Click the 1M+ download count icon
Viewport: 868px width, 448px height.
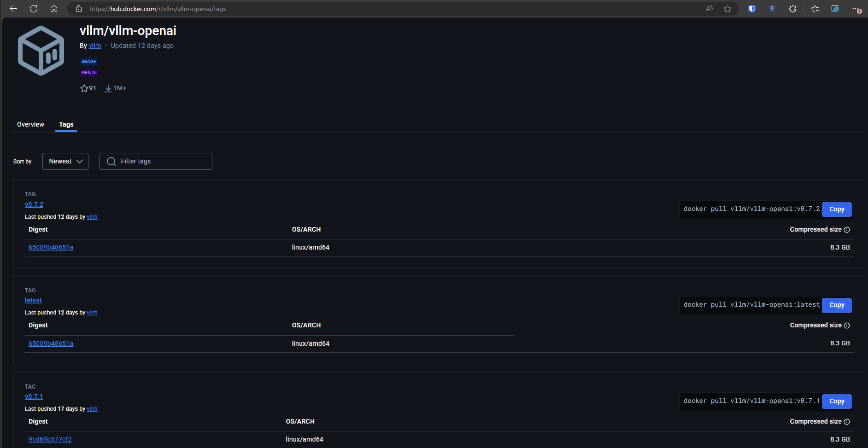point(108,88)
